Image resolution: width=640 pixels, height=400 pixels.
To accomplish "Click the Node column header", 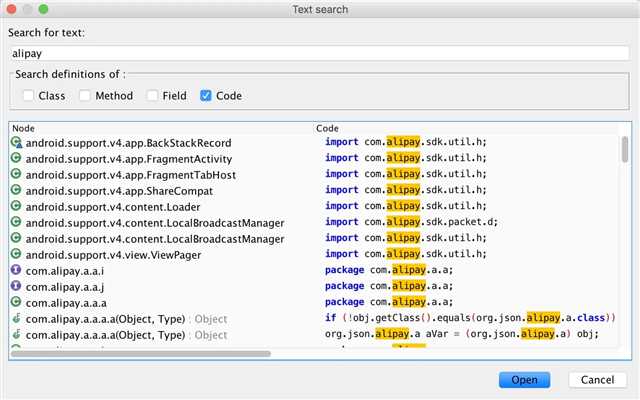I will coord(23,129).
